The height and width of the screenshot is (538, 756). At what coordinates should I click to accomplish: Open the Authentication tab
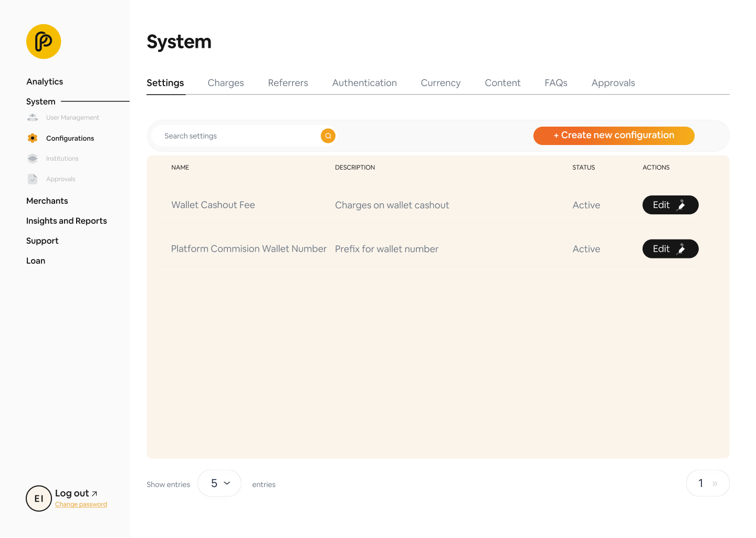pyautogui.click(x=364, y=83)
